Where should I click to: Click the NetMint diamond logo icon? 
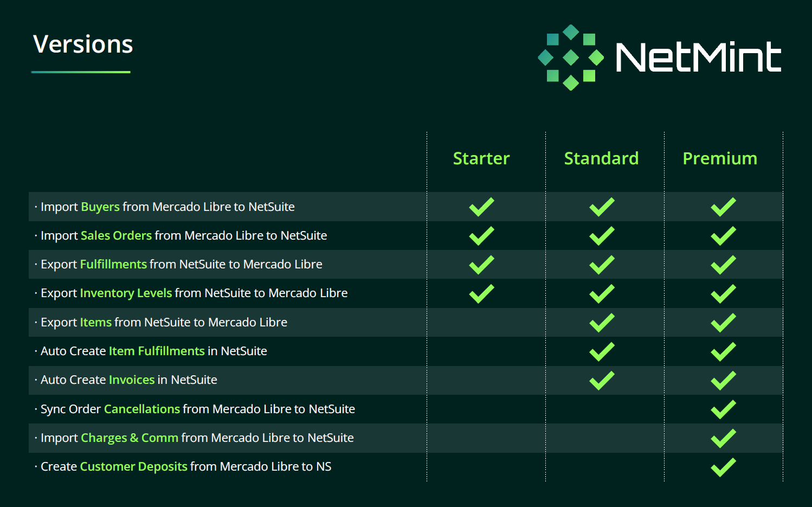coord(571,57)
